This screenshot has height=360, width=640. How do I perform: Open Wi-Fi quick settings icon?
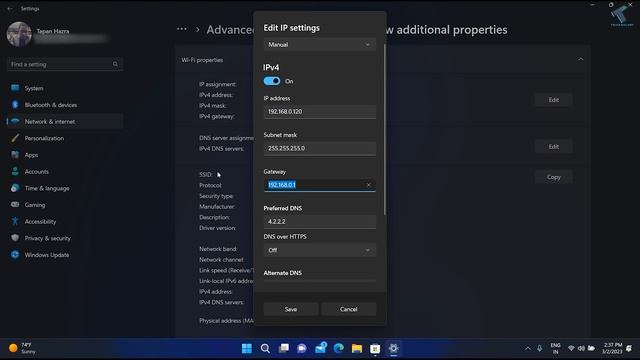click(571, 348)
